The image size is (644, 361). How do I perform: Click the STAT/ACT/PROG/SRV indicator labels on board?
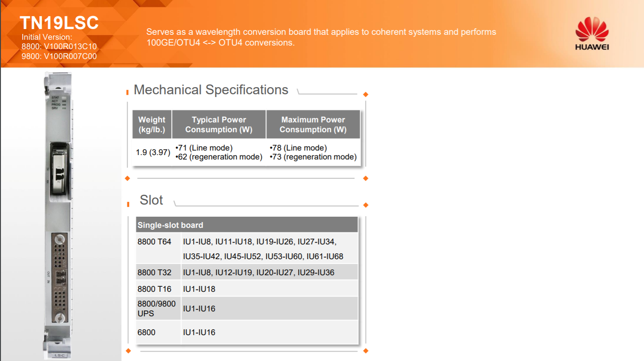coord(55,103)
